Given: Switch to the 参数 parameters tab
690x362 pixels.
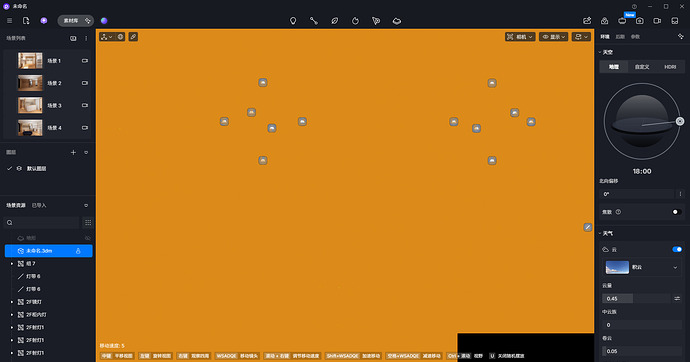Looking at the screenshot, I should tap(635, 37).
